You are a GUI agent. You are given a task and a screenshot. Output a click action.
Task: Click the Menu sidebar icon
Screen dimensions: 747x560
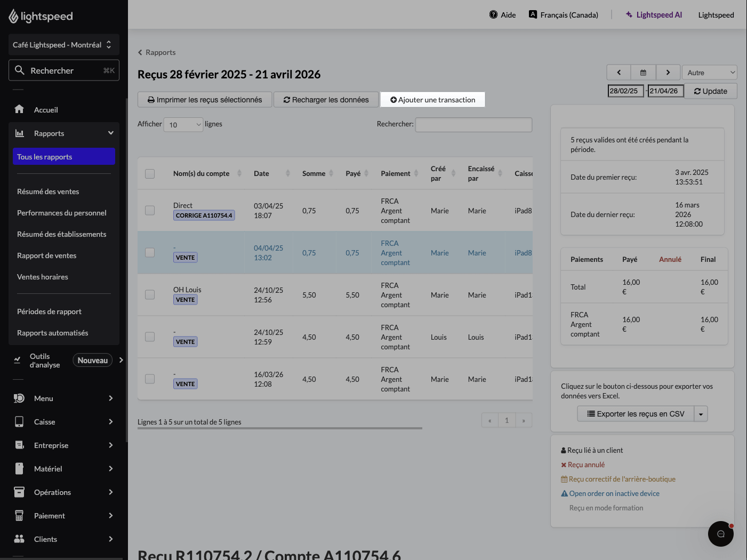click(19, 398)
